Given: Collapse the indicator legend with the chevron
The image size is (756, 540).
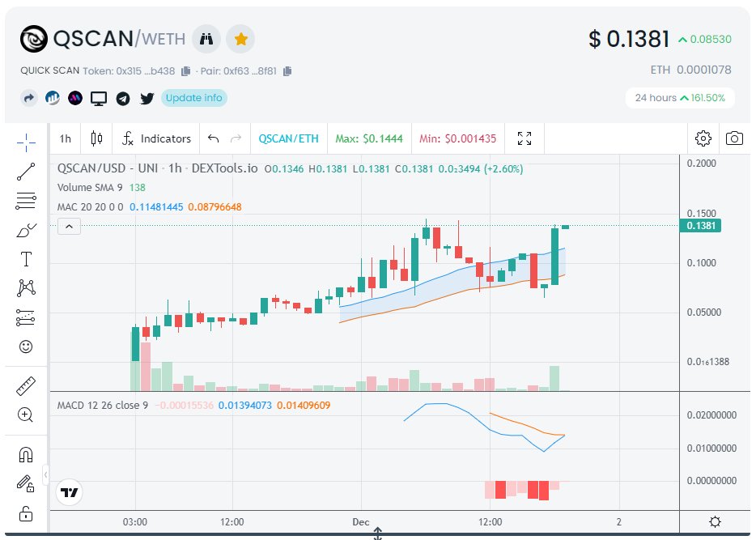Looking at the screenshot, I should (x=69, y=227).
